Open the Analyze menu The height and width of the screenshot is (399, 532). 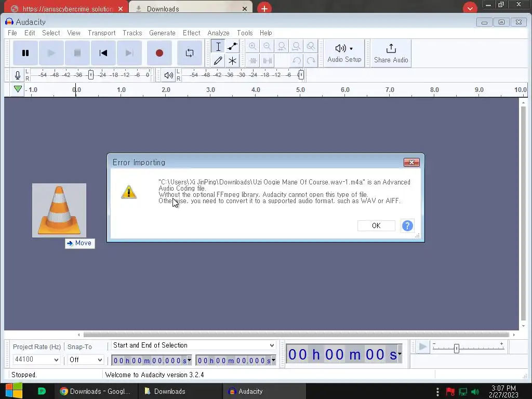218,33
